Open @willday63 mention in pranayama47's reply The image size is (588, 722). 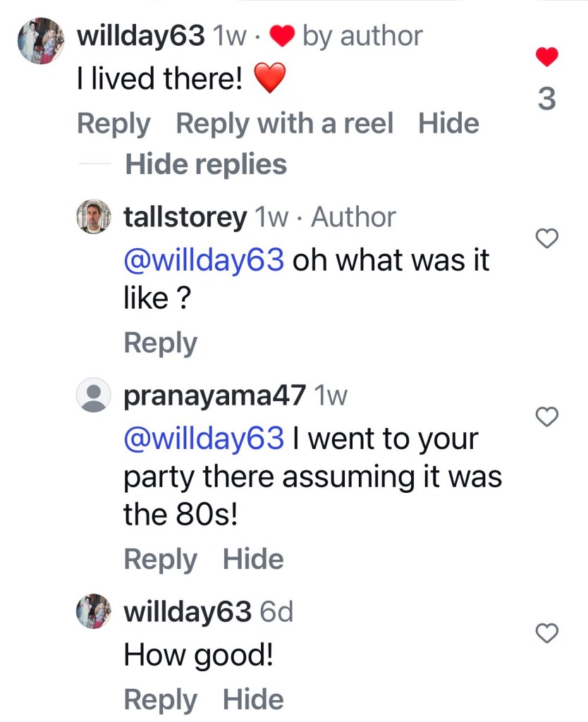pyautogui.click(x=204, y=439)
